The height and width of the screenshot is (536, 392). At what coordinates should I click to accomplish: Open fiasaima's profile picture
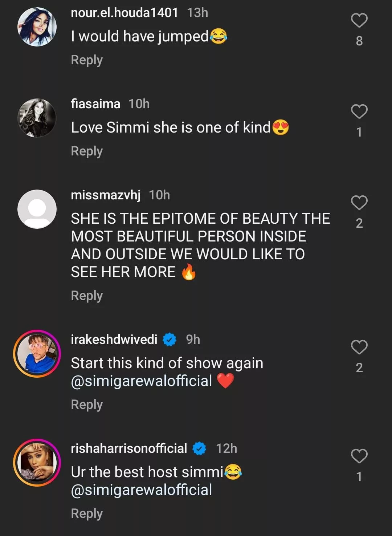37,118
